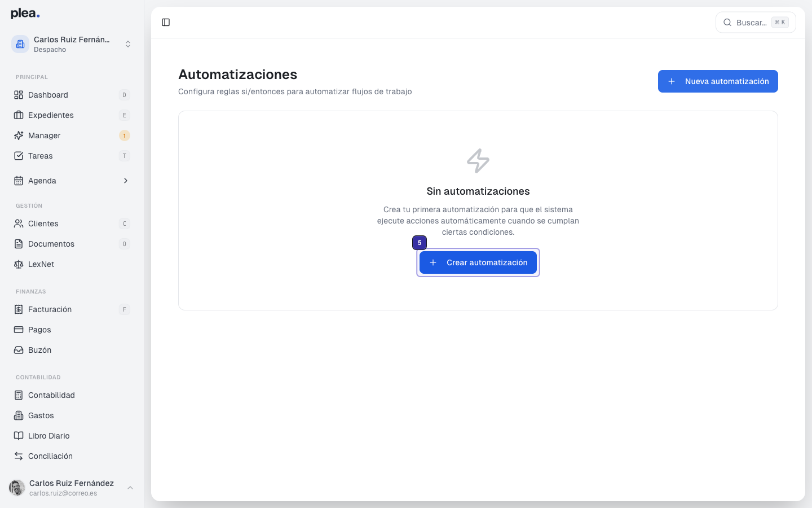Open the Conciliación arrows icon
The height and width of the screenshot is (508, 812).
pyautogui.click(x=18, y=456)
